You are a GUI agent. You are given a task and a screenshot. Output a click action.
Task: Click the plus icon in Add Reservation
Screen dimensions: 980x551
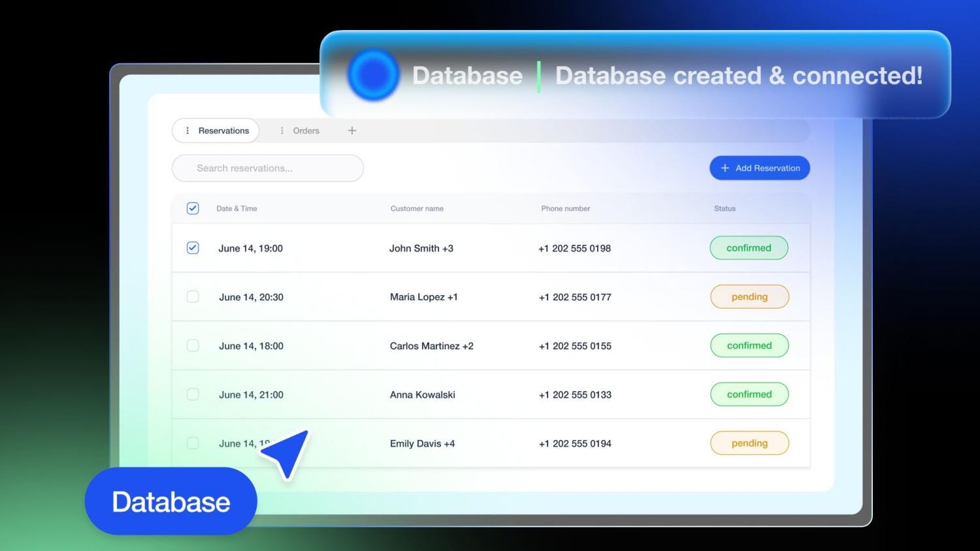click(725, 168)
